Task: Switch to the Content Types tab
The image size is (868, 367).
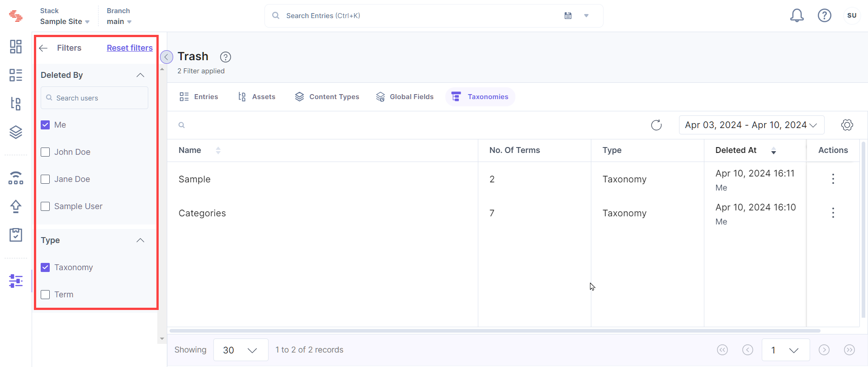Action: (327, 97)
